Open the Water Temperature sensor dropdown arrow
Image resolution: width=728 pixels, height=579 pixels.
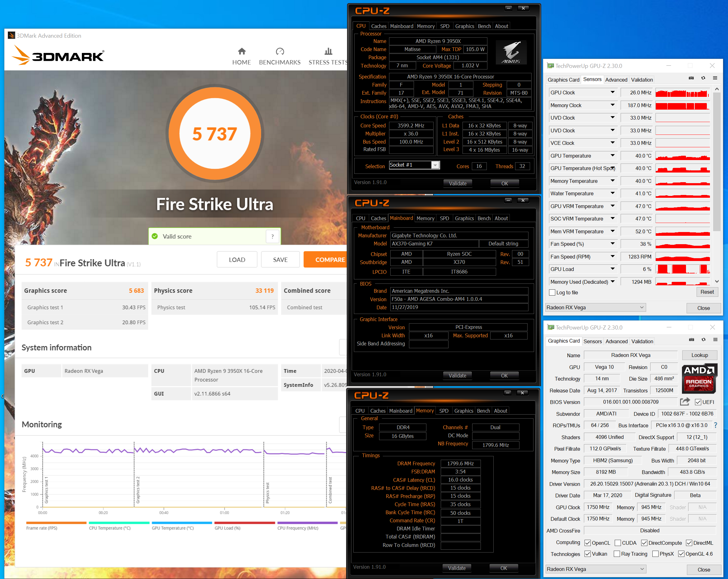point(613,193)
